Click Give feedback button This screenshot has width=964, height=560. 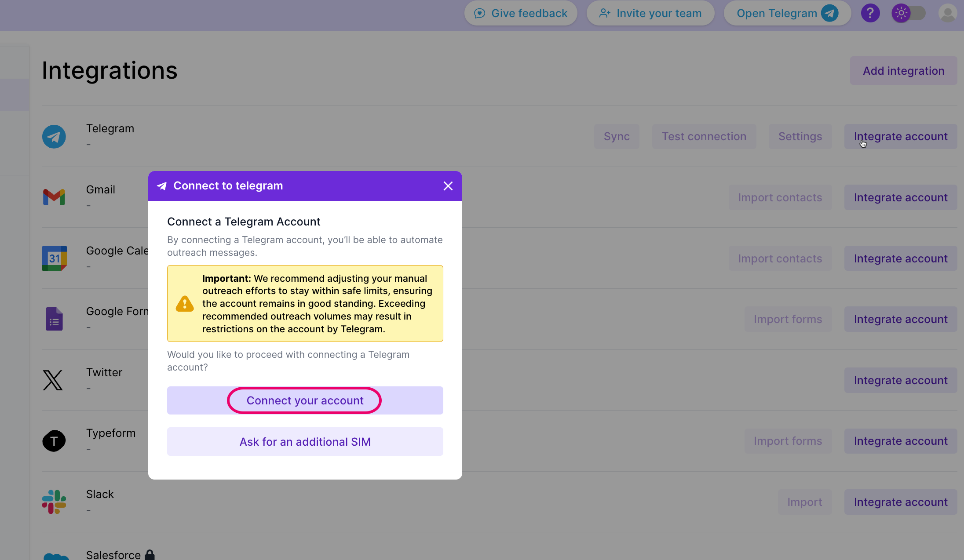pos(521,13)
